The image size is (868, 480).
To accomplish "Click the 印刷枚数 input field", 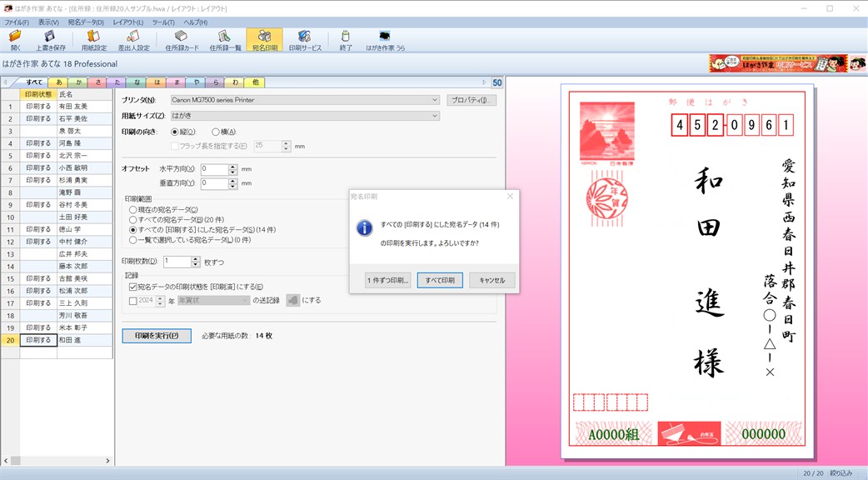I will coord(177,262).
